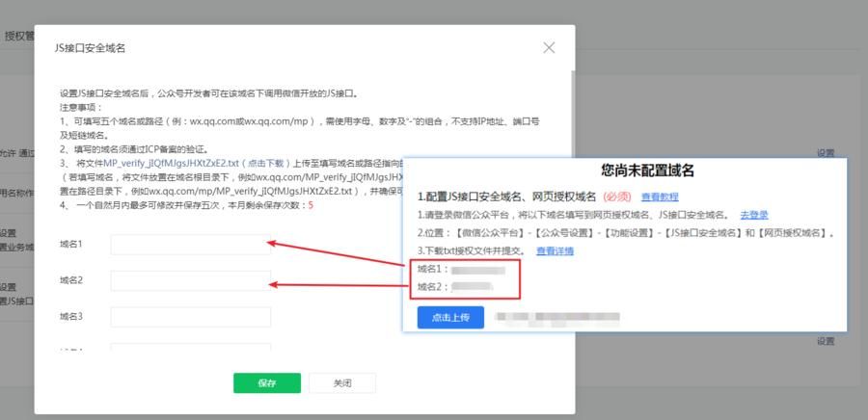Viewport: 868px width, 420px height.
Task: Click the 您尚未配置域名 heading
Action: (x=647, y=171)
